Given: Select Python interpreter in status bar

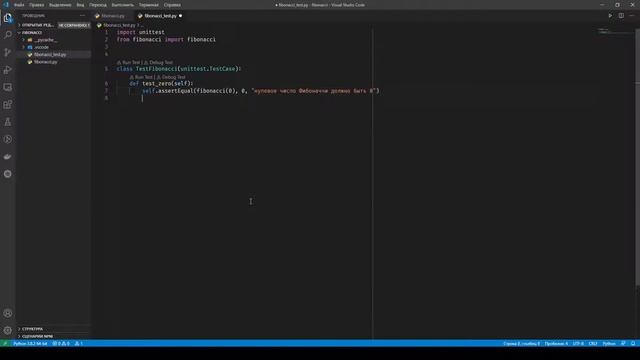Looking at the screenshot, I should (x=30, y=343).
